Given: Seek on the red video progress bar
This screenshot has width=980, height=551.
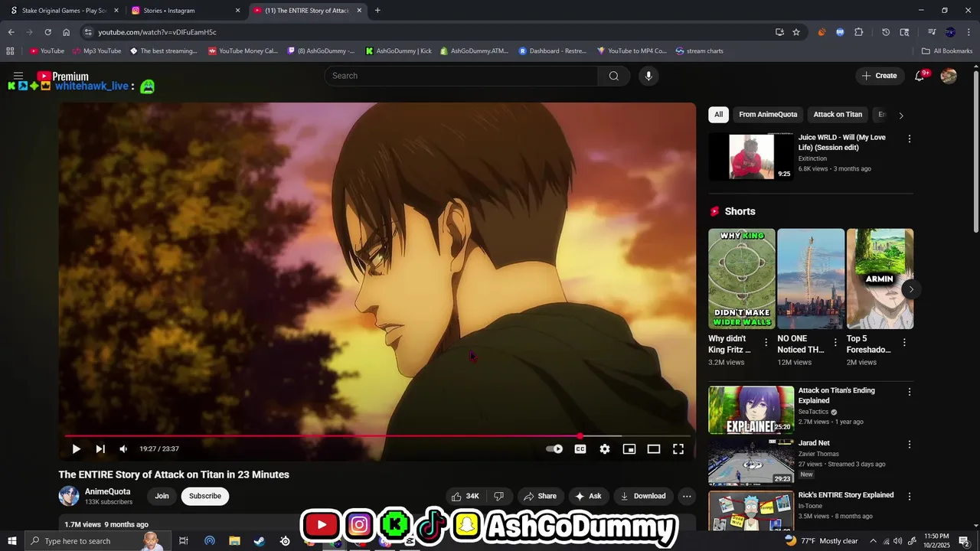Looking at the screenshot, I should click(x=377, y=436).
